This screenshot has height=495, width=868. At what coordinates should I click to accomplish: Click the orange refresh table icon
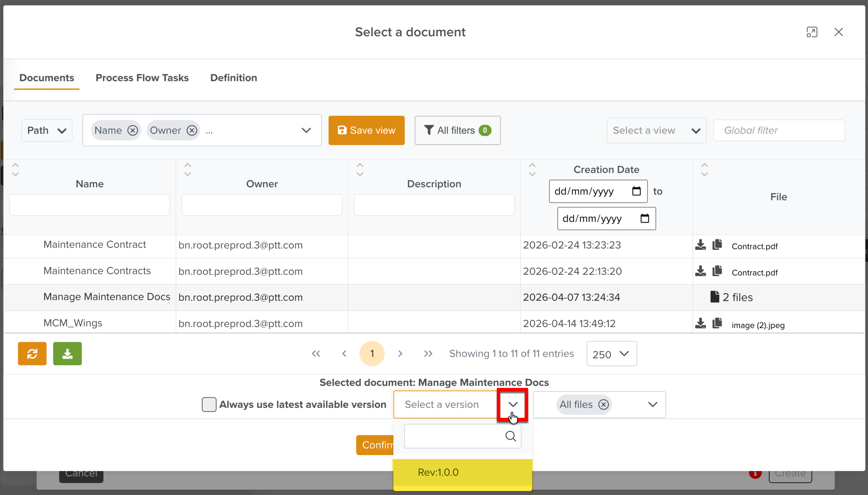coord(32,354)
